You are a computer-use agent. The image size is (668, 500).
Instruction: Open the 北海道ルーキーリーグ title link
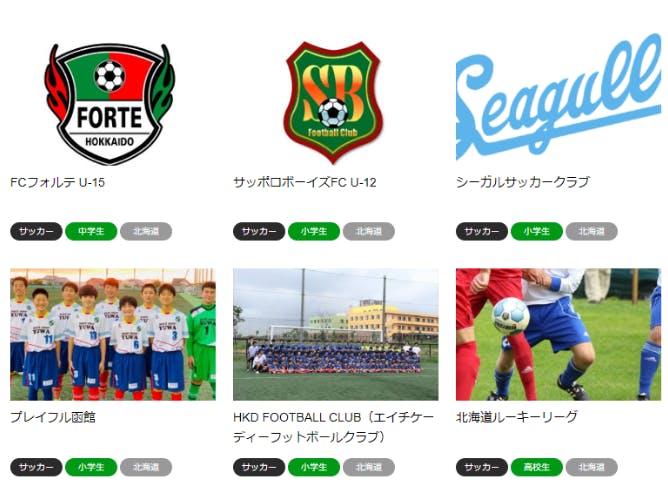point(517,417)
